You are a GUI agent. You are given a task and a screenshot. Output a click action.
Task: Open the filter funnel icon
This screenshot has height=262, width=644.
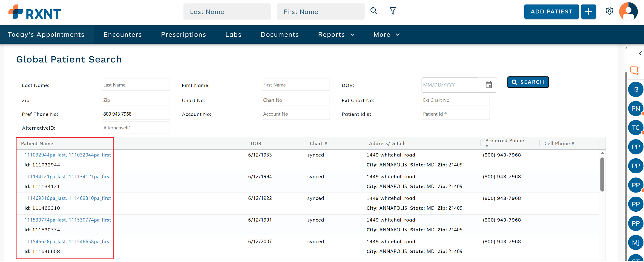click(x=393, y=11)
